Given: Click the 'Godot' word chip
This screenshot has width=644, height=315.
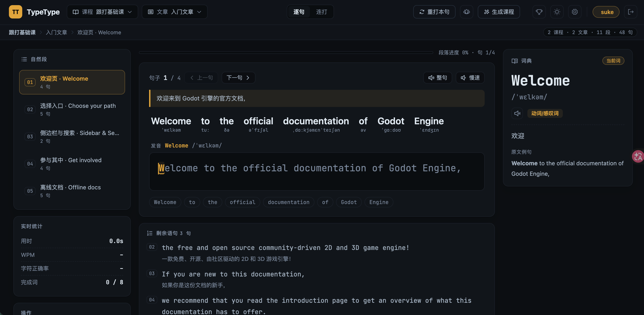Looking at the screenshot, I should tap(349, 202).
